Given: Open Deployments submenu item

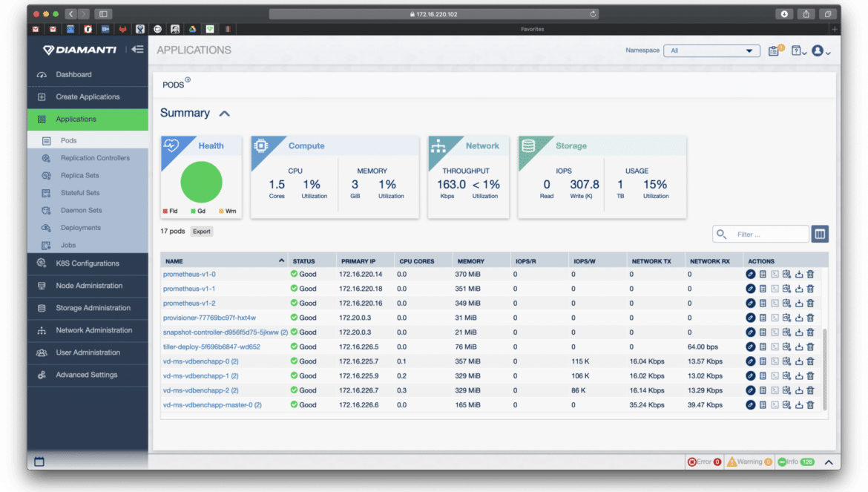Looking at the screenshot, I should tap(88, 228).
